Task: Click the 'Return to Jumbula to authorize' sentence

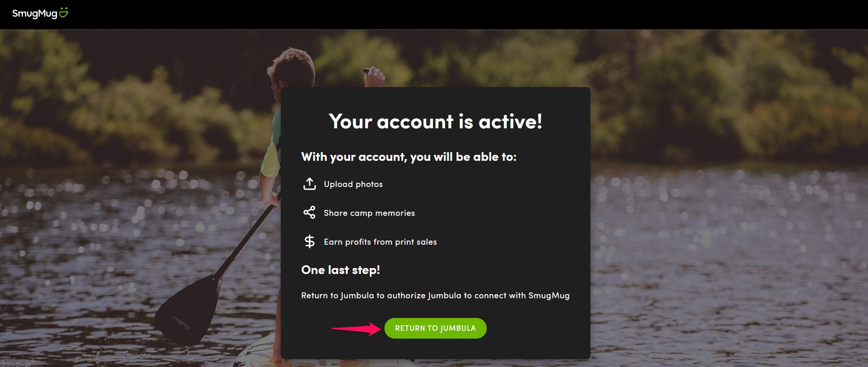Action: coord(435,296)
